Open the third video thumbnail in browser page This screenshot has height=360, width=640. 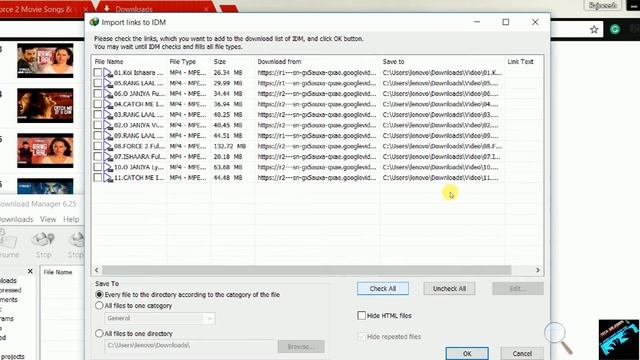click(x=45, y=150)
